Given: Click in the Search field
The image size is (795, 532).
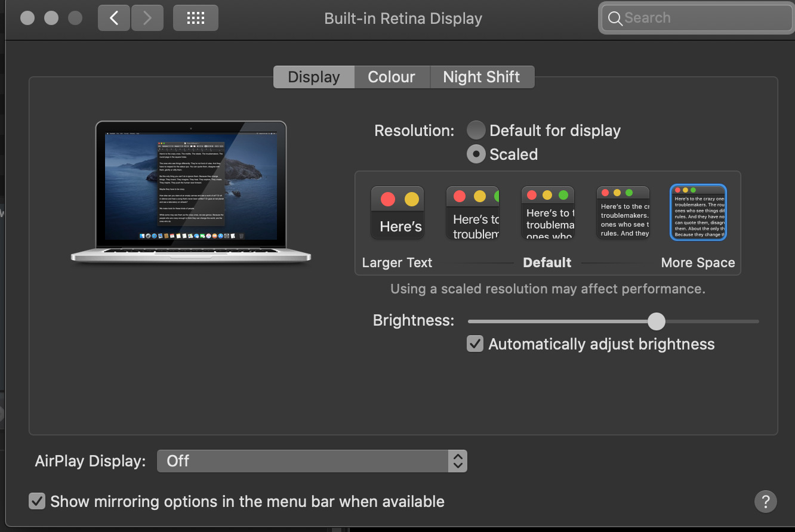Looking at the screenshot, I should 696,18.
